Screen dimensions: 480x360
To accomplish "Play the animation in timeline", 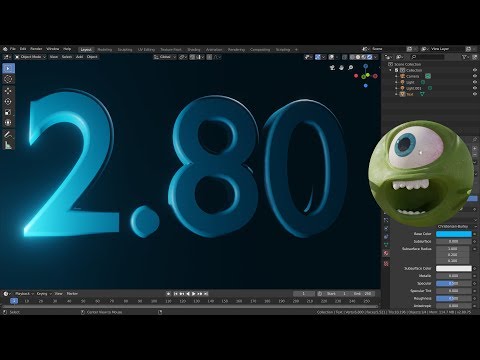I will pos(193,294).
